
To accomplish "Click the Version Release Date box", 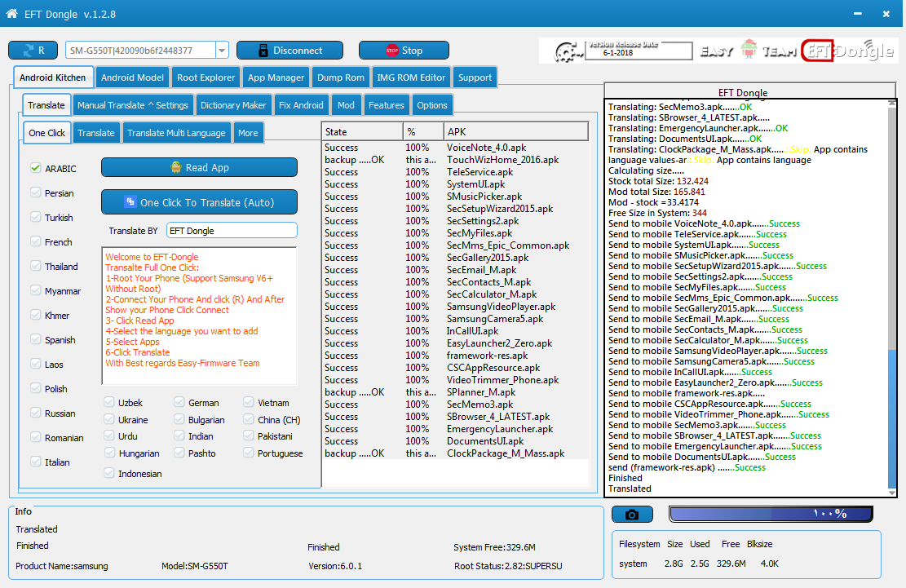I will click(x=639, y=51).
